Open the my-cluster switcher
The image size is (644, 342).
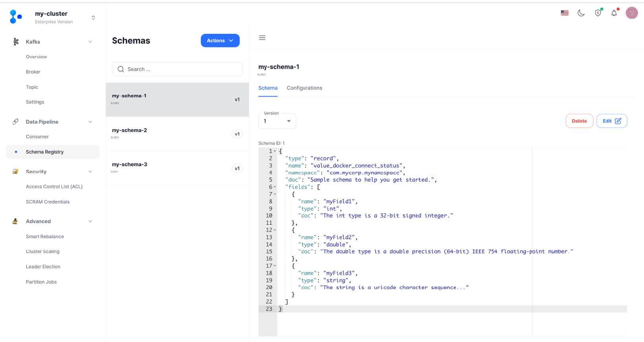tap(93, 17)
